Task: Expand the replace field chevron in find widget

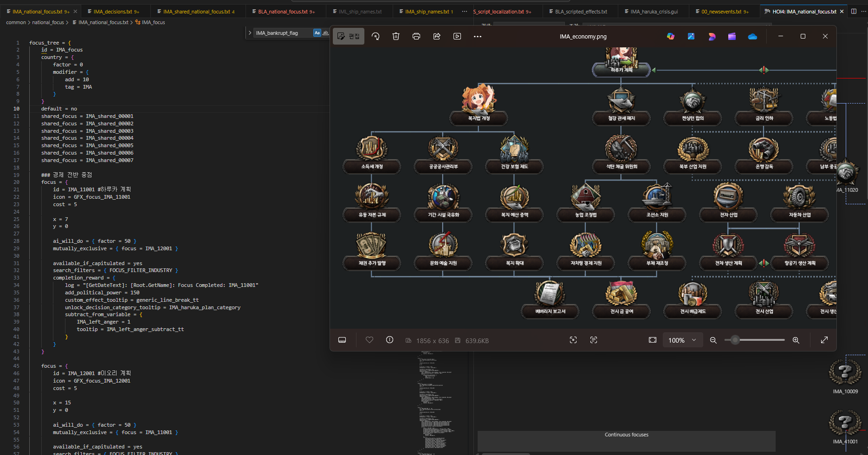Action: point(250,33)
